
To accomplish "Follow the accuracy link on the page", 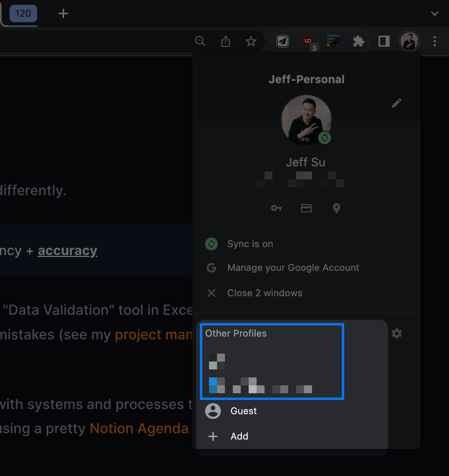I will (68, 251).
